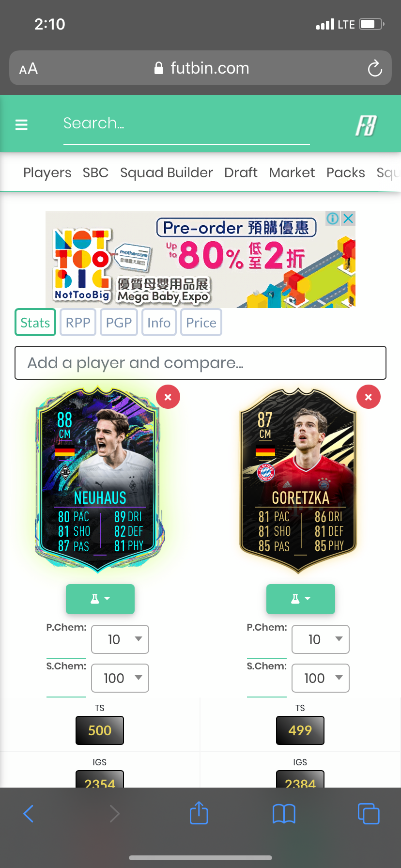Open the hamburger menu icon
The width and height of the screenshot is (401, 868).
pyautogui.click(x=21, y=125)
